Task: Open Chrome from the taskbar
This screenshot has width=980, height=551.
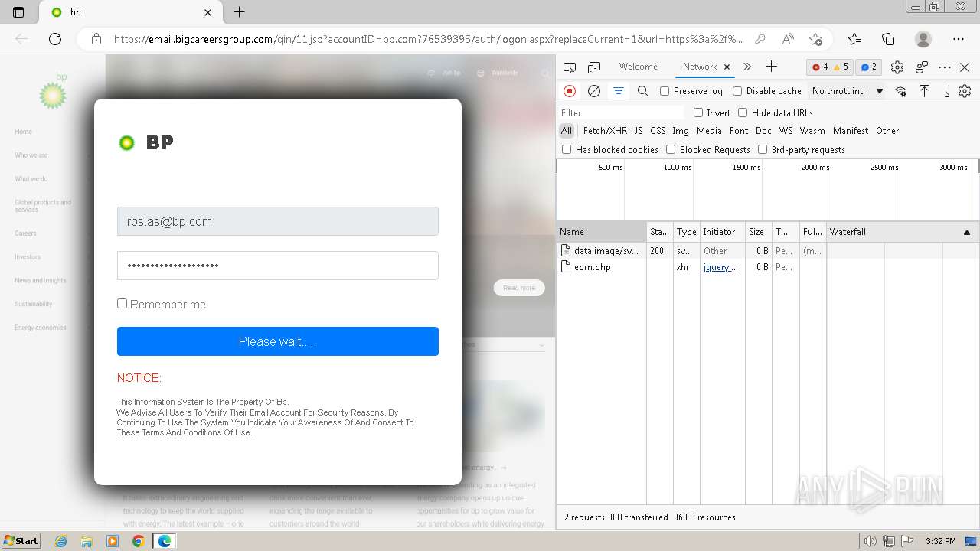Action: [x=138, y=541]
